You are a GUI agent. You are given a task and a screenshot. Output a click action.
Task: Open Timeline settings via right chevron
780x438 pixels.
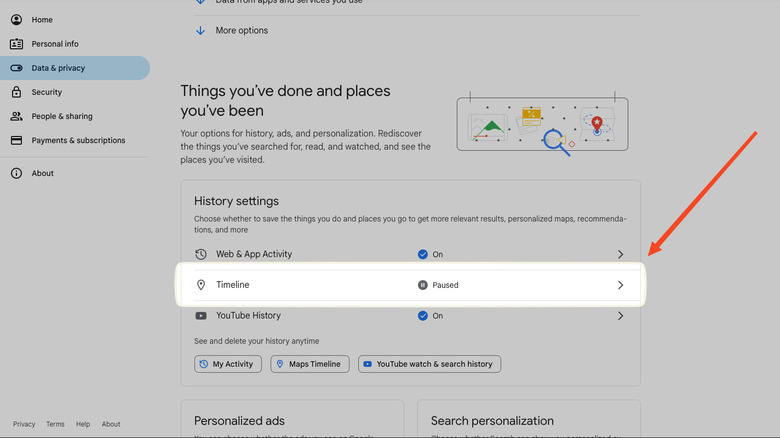point(620,285)
